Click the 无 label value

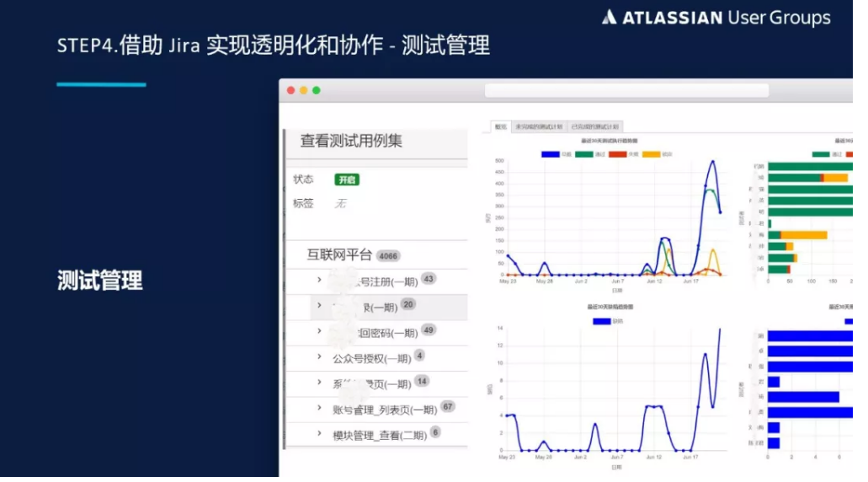tap(340, 203)
